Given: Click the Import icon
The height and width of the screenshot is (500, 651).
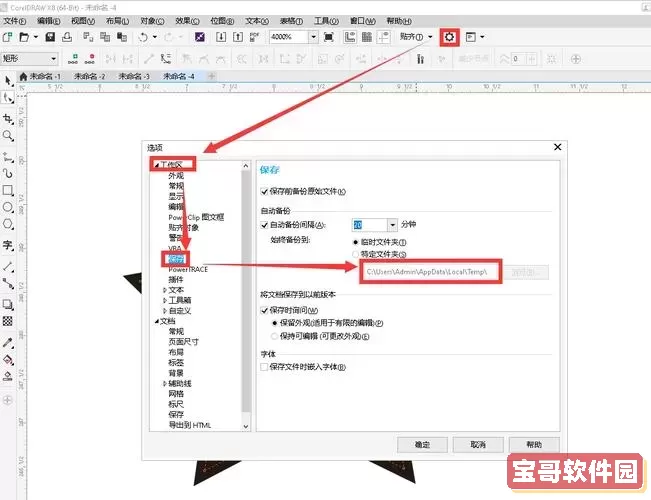Looking at the screenshot, I should [221, 37].
